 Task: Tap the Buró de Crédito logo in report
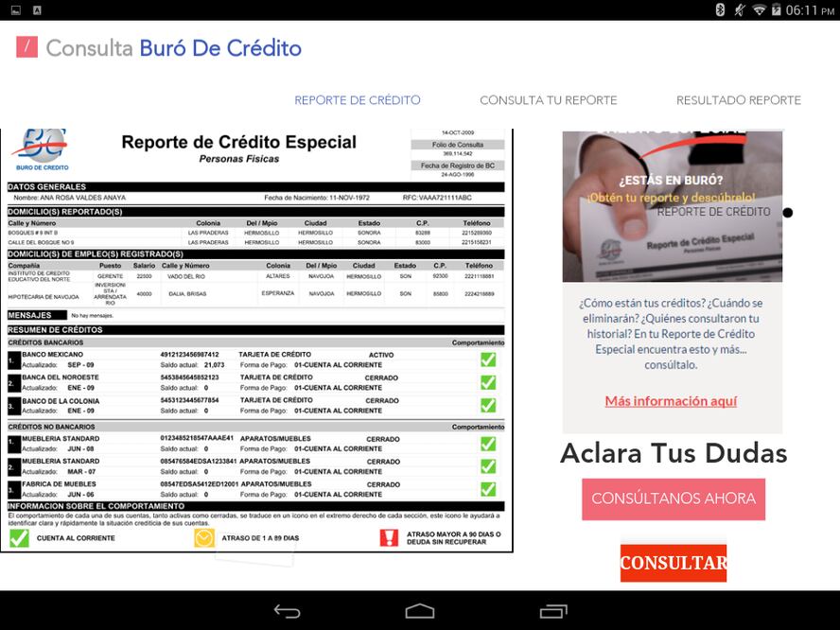40,150
